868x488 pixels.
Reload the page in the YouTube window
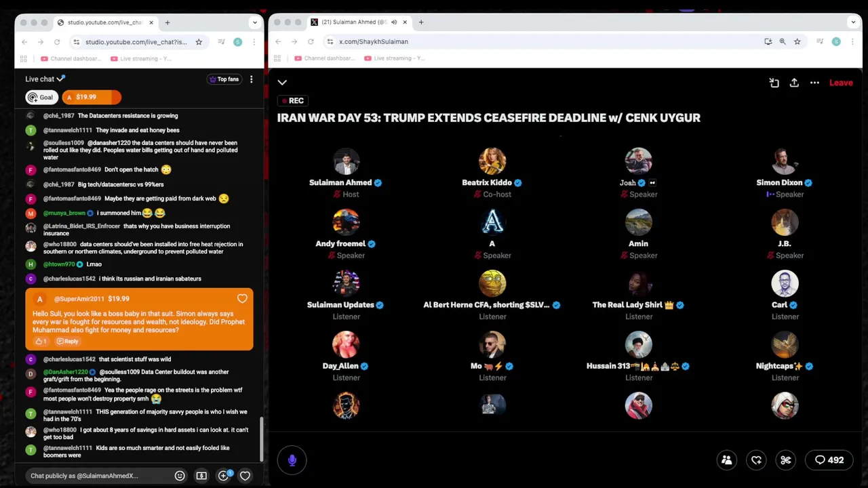[x=57, y=42]
